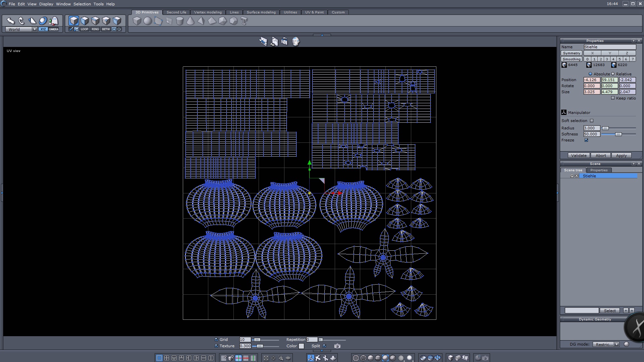Toggle the Grid checkbox

[216, 340]
